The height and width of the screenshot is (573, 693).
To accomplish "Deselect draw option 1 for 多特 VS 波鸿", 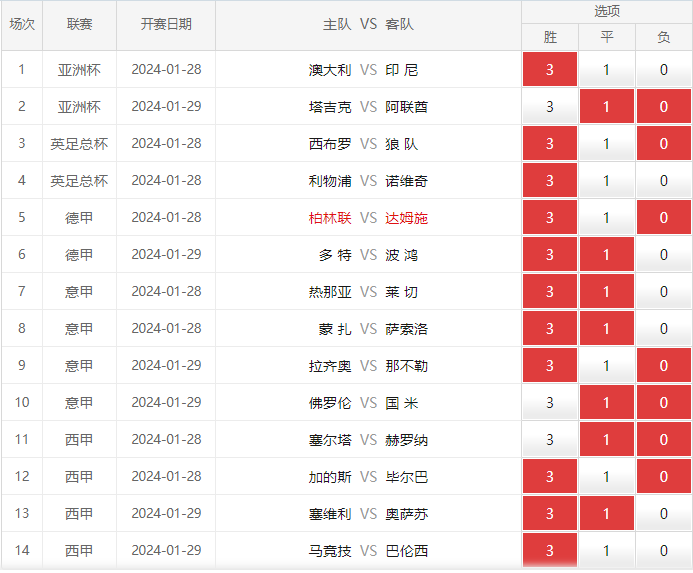I will pyautogui.click(x=606, y=255).
